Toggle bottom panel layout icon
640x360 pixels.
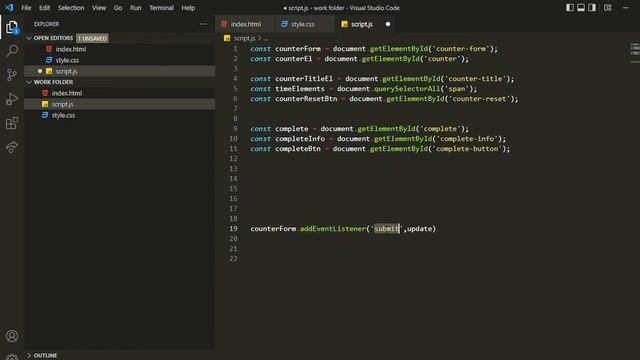tap(581, 7)
